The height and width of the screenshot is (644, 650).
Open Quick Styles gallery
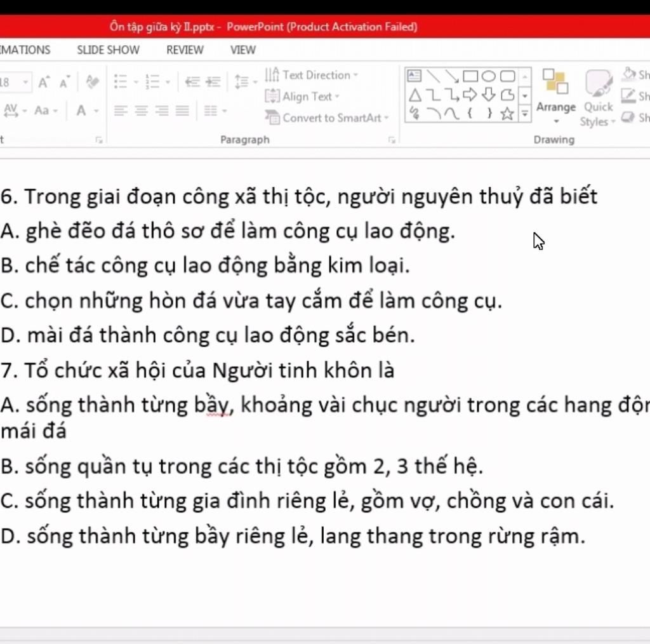(x=598, y=98)
